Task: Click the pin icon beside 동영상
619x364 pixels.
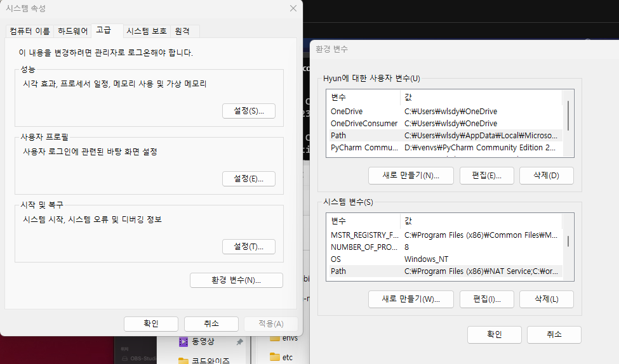Action: point(239,342)
